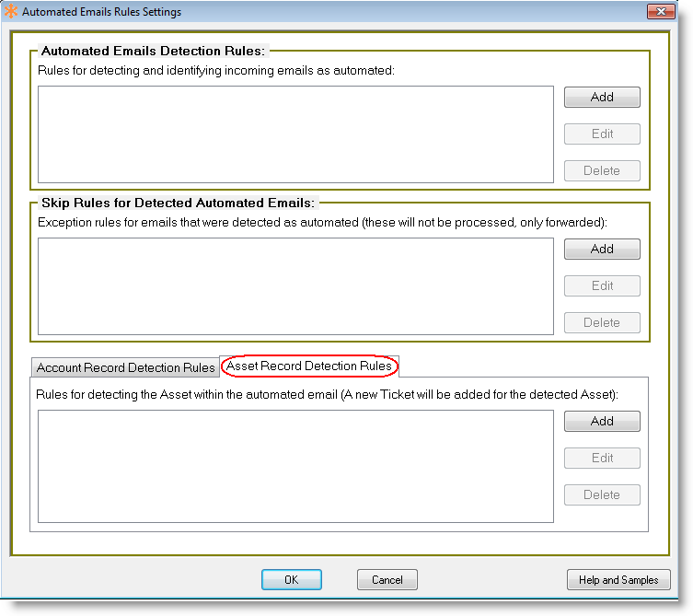Viewport: 693px width, 616px height.
Task: Edit the selected Automated Emails Detection rule
Action: point(602,134)
